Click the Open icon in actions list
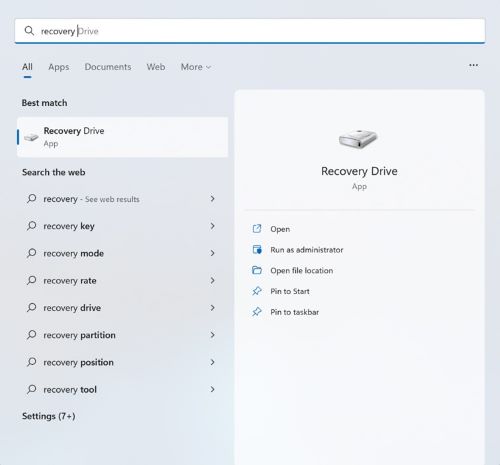Image resolution: width=500 pixels, height=465 pixels. pos(257,229)
